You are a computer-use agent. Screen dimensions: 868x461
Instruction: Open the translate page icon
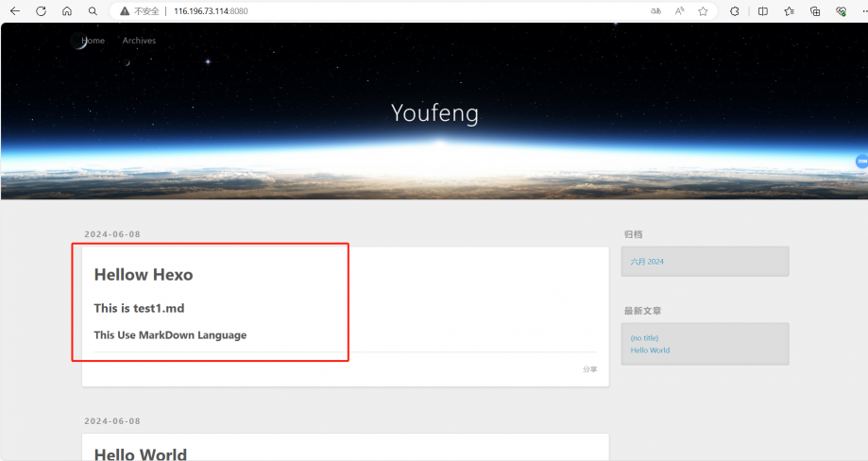655,11
